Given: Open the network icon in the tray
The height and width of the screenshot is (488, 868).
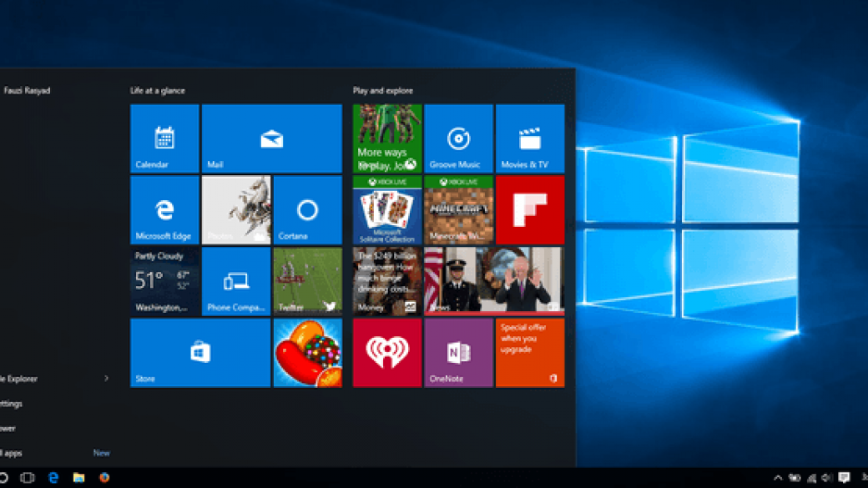Looking at the screenshot, I should [811, 478].
